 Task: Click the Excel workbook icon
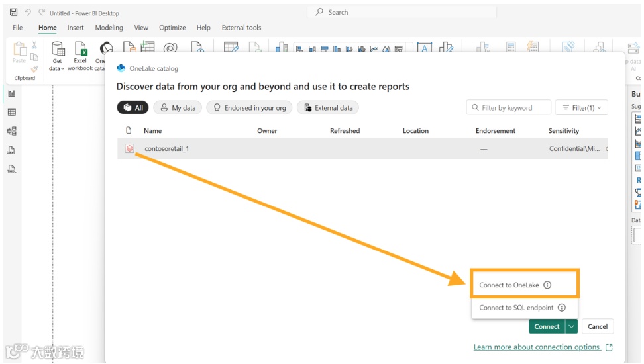coord(81,48)
